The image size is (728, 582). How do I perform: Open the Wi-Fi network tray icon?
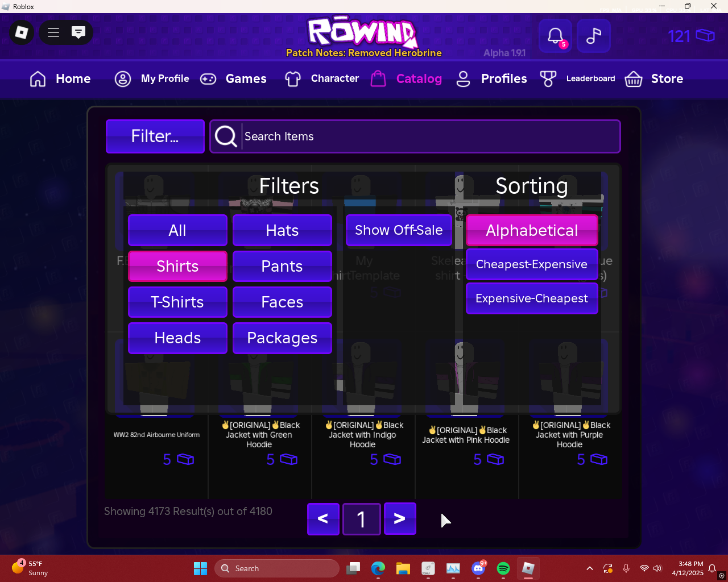[x=644, y=568]
